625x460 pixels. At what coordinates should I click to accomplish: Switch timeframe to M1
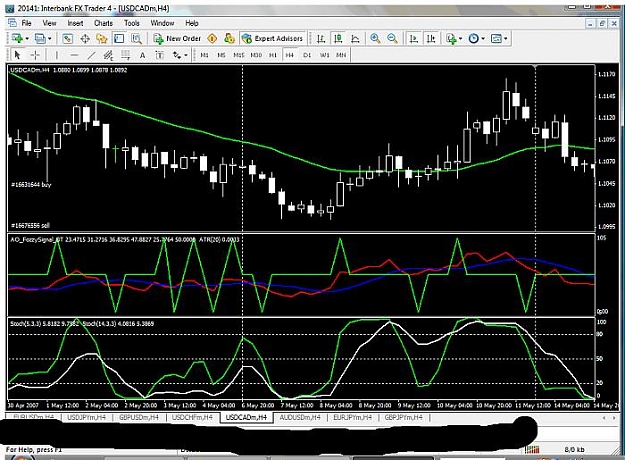[204, 55]
